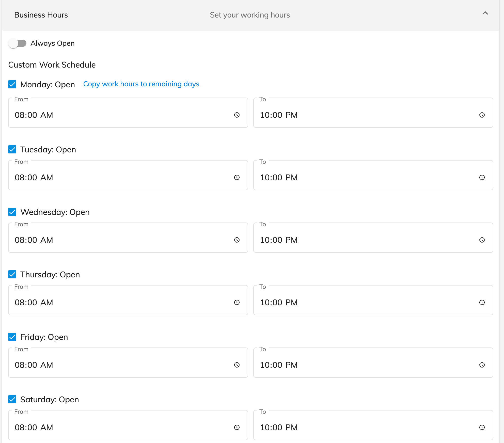
Task: Collapse the Business Hours section chevron
Action: coord(485,13)
